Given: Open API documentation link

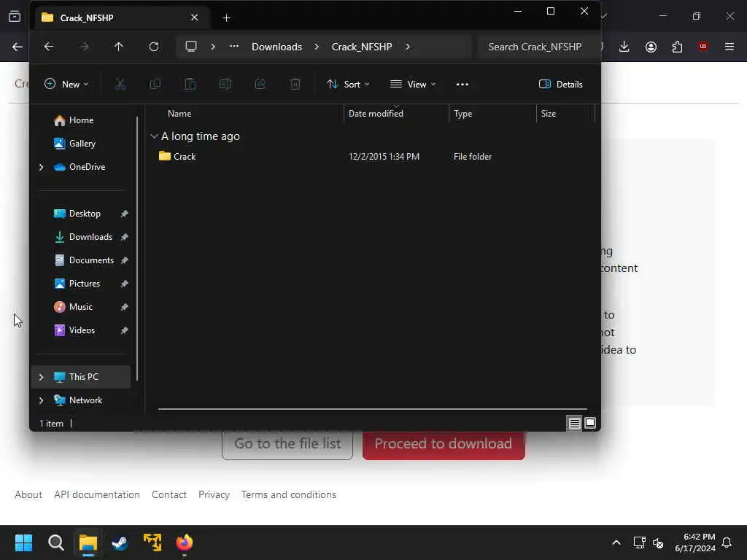Looking at the screenshot, I should (x=97, y=495).
